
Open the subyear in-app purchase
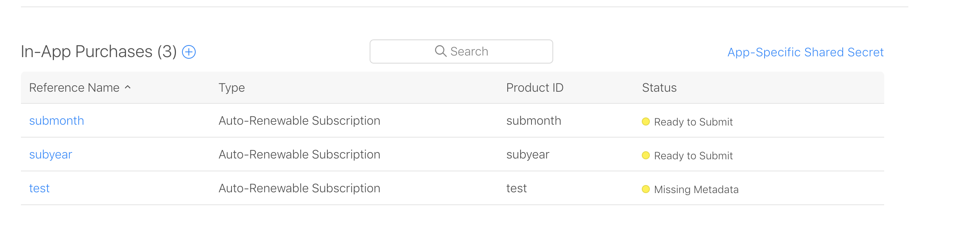[50, 154]
